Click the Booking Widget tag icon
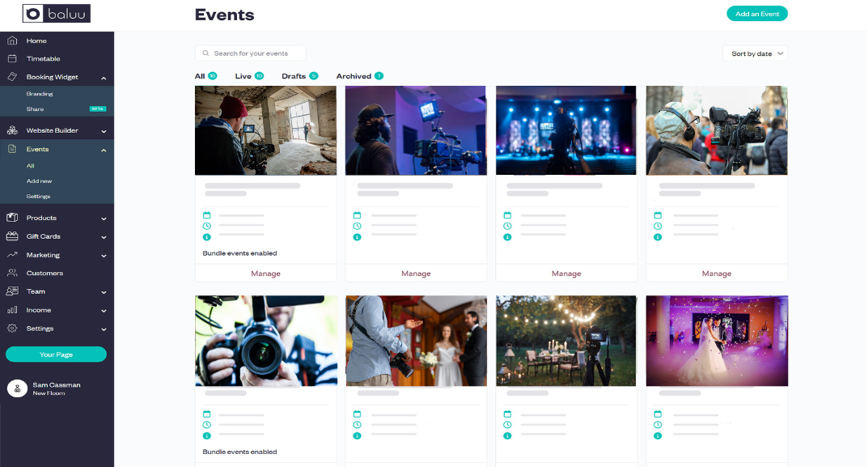Screen dimensions: 868x467 [x=12, y=76]
